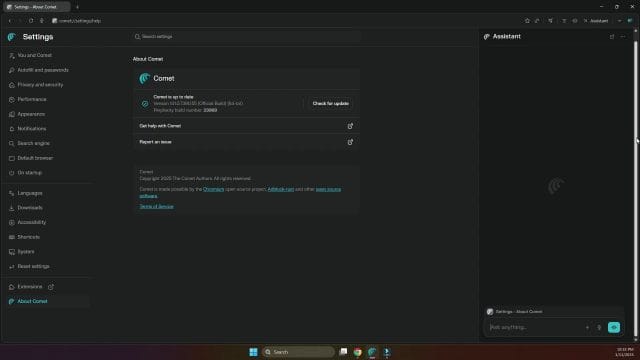The width and height of the screenshot is (640, 360).
Task: Go to Accessibility settings
Action: tap(31, 222)
